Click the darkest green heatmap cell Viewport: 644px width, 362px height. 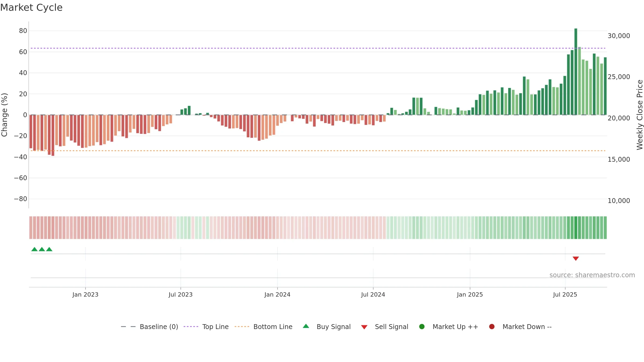point(576,228)
